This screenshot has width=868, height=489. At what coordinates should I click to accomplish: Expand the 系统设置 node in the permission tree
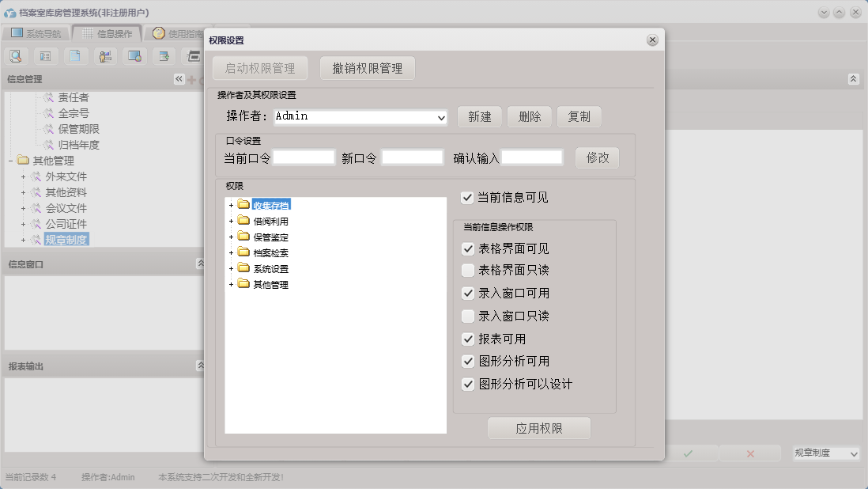tap(232, 269)
